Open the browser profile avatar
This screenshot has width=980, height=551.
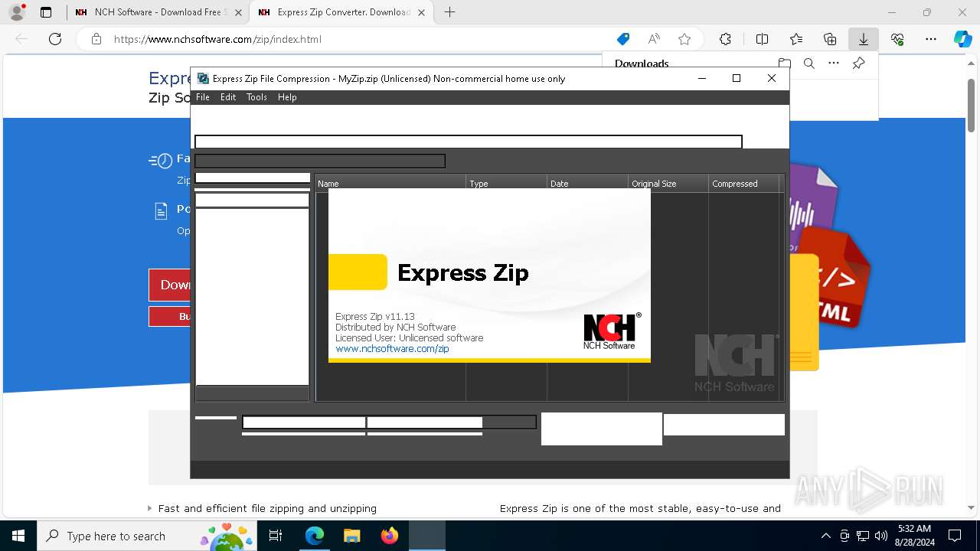click(17, 12)
